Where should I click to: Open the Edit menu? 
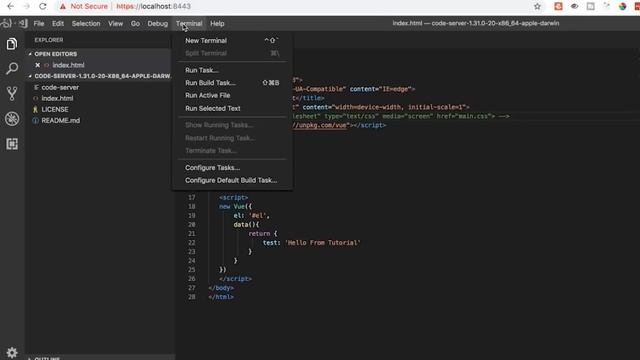[x=58, y=24]
